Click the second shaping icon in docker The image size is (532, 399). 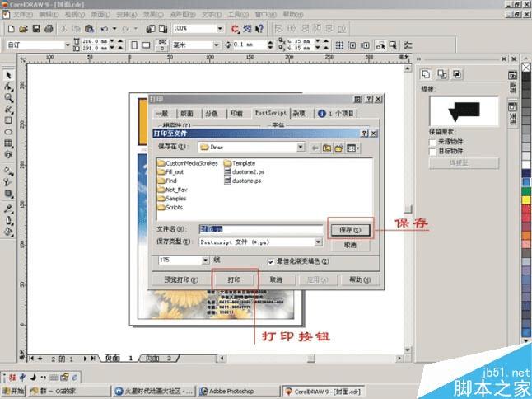pyautogui.click(x=441, y=73)
